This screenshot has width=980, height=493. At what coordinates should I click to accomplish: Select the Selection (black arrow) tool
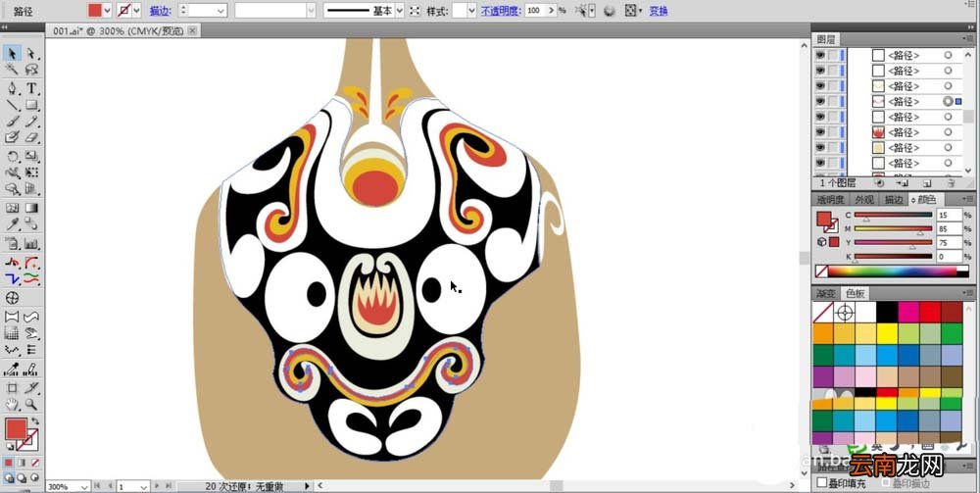(12, 53)
